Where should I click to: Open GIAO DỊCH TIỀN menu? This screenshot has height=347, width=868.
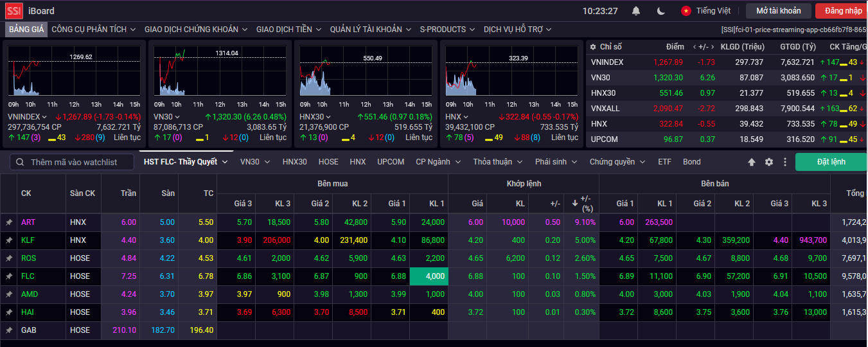coord(288,30)
